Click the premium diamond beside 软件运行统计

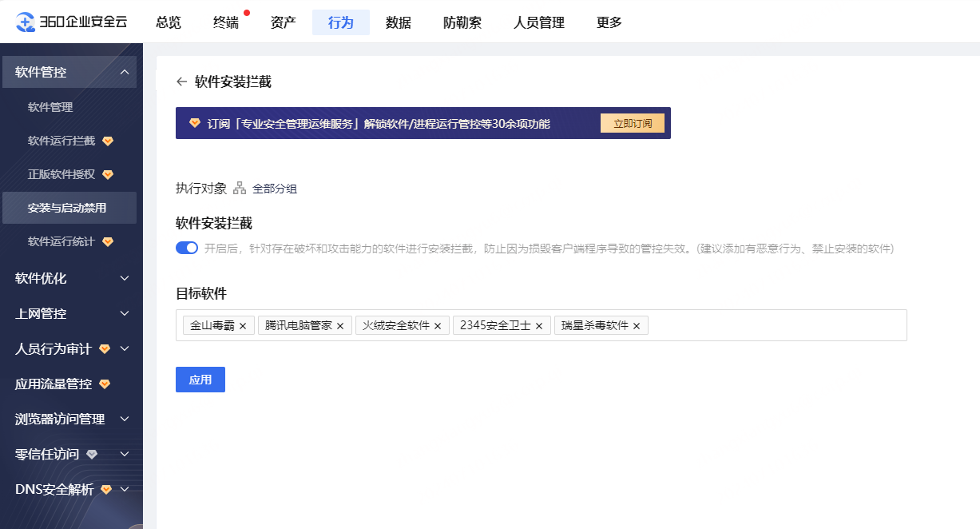[x=108, y=241]
